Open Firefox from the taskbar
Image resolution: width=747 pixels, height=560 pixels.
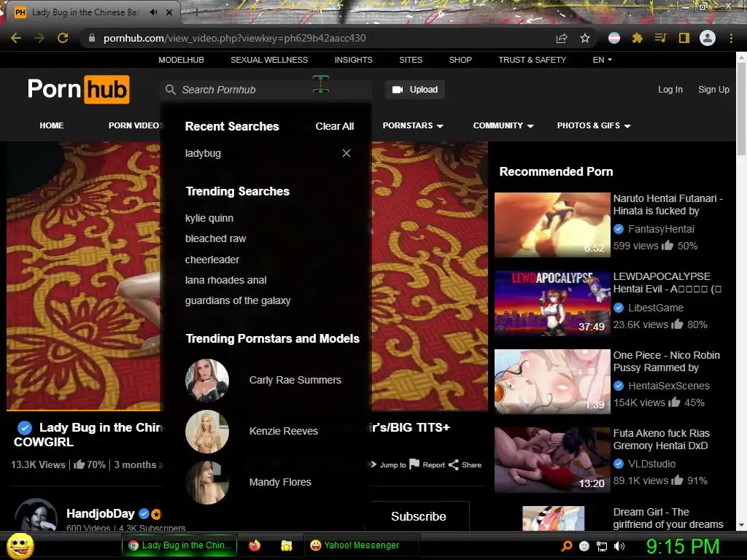click(255, 545)
